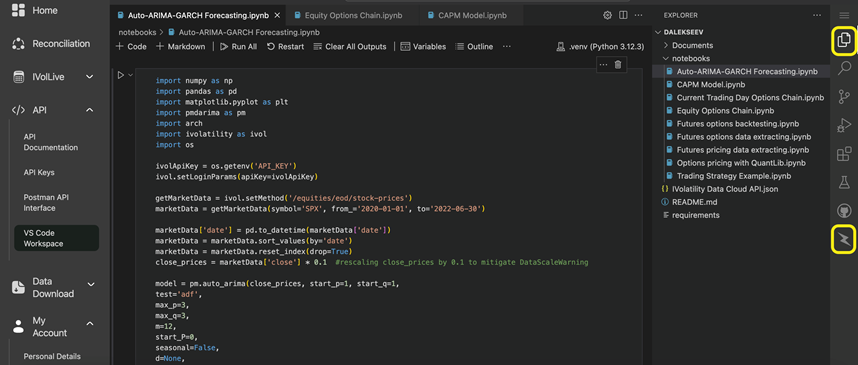Select the .venv Python 3.12.3 kernel
This screenshot has width=858, height=365.
599,47
